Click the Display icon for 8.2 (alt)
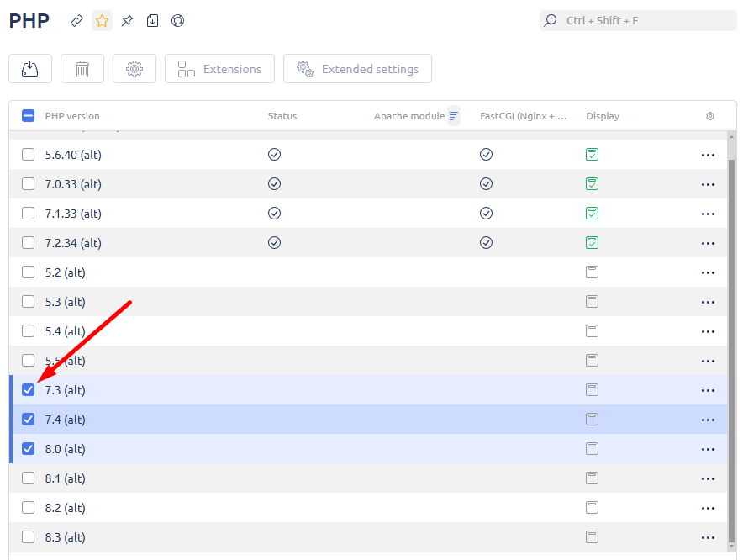 coord(592,507)
